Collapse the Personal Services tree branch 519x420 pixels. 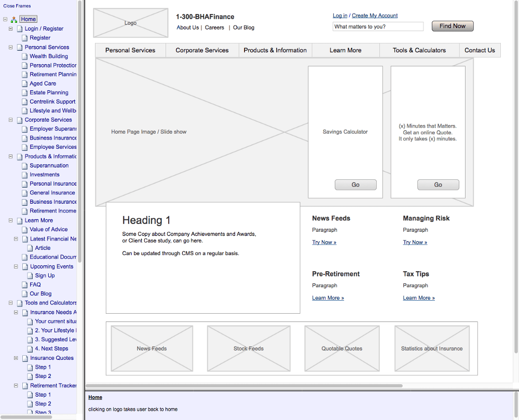tap(10, 47)
